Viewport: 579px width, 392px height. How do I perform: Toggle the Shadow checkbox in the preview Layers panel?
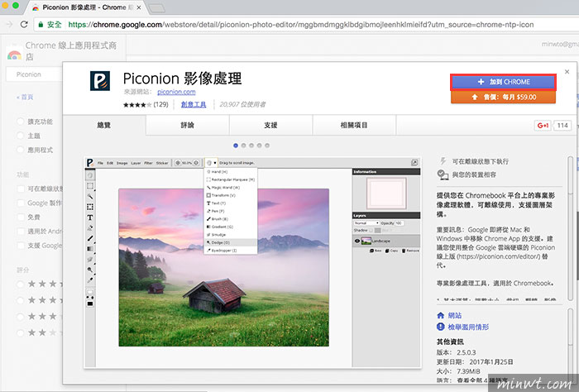click(371, 231)
